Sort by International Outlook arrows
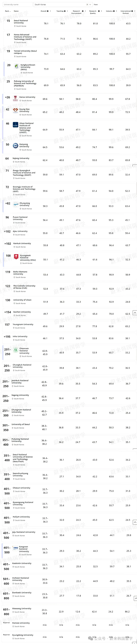 tap(135, 11)
